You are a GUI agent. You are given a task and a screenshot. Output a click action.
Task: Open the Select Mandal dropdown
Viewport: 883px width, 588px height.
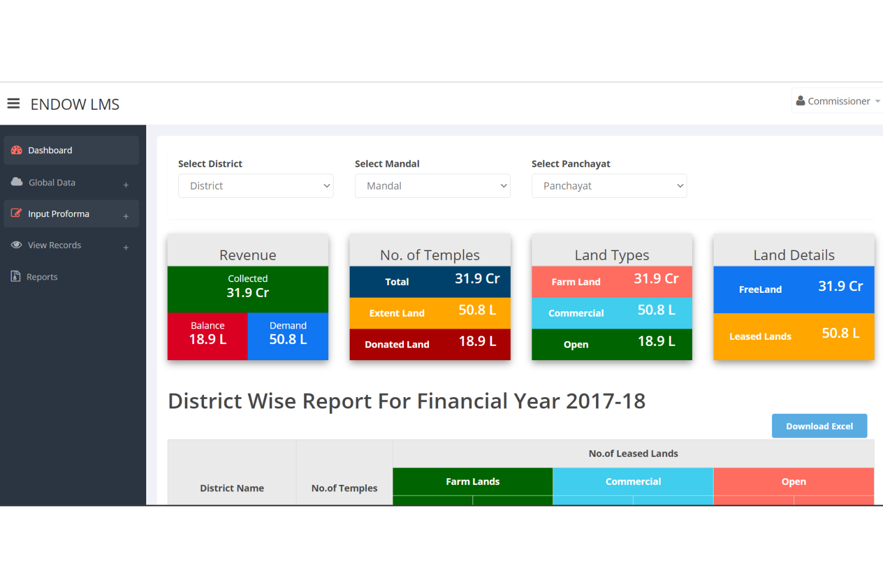coord(433,186)
